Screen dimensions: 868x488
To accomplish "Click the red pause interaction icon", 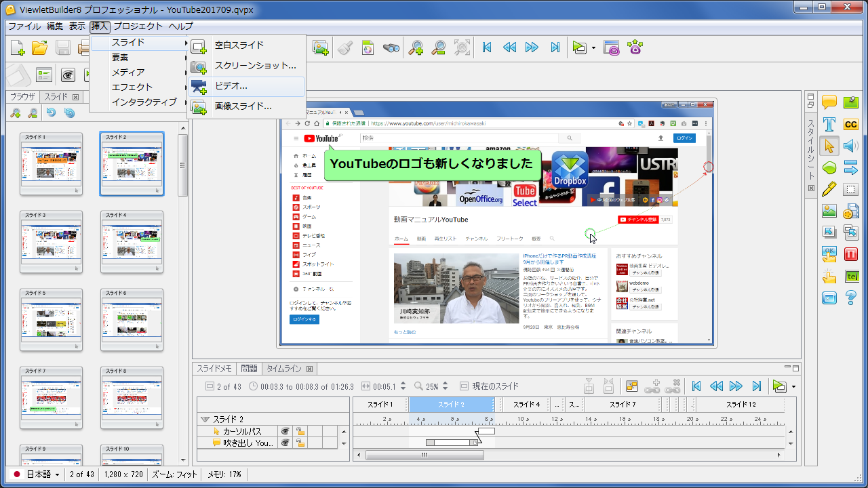I will pos(850,254).
